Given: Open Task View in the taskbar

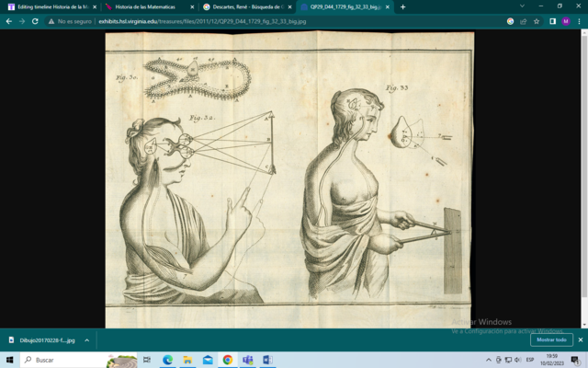Looking at the screenshot, I should pos(147,360).
